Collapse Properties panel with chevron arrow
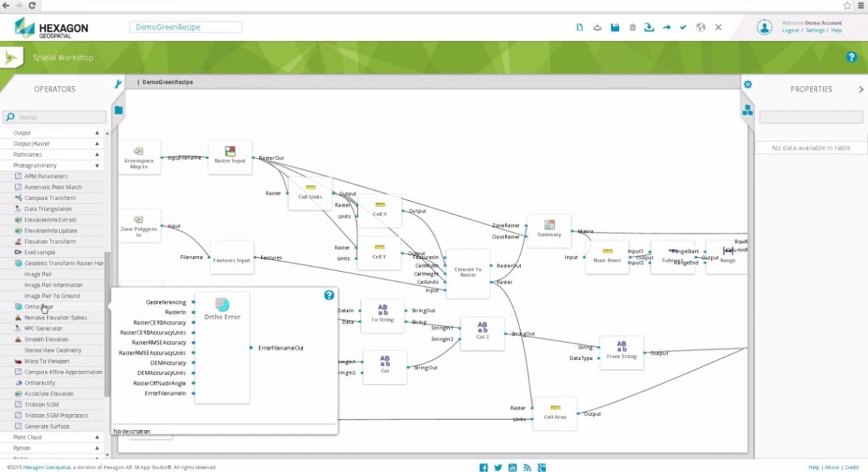868x472 pixels. point(861,89)
